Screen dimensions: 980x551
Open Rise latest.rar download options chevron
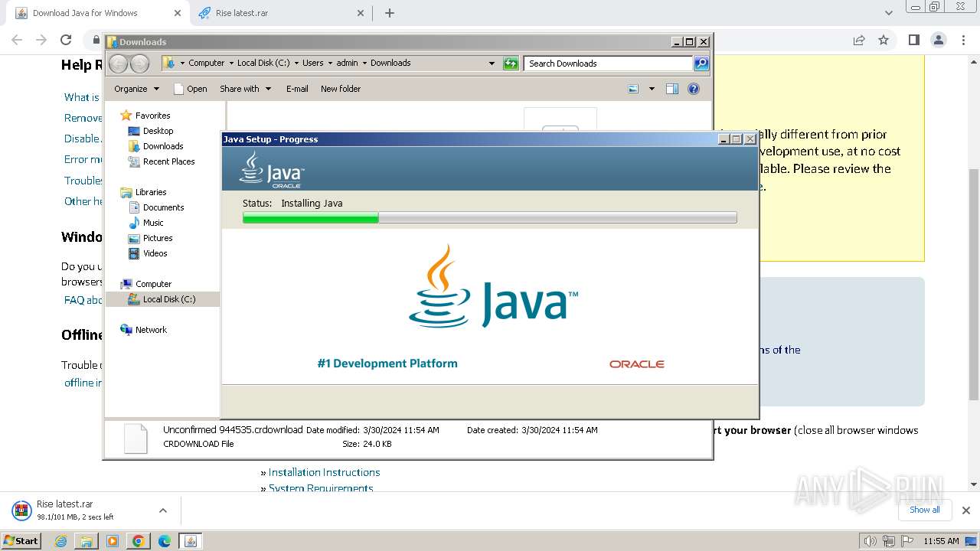click(163, 510)
